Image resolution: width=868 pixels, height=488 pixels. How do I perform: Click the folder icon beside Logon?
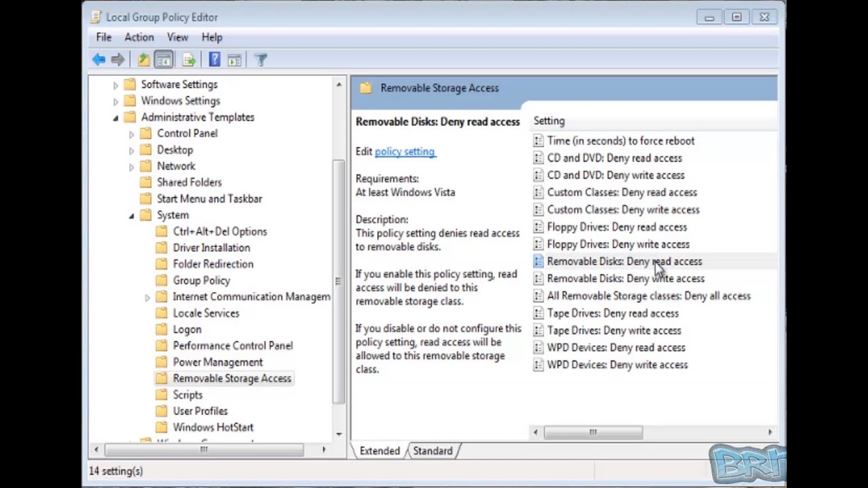coord(161,329)
